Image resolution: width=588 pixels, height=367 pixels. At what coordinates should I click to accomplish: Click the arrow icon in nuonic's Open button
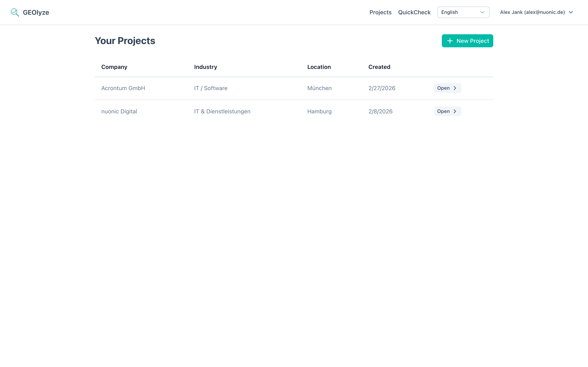point(455,111)
